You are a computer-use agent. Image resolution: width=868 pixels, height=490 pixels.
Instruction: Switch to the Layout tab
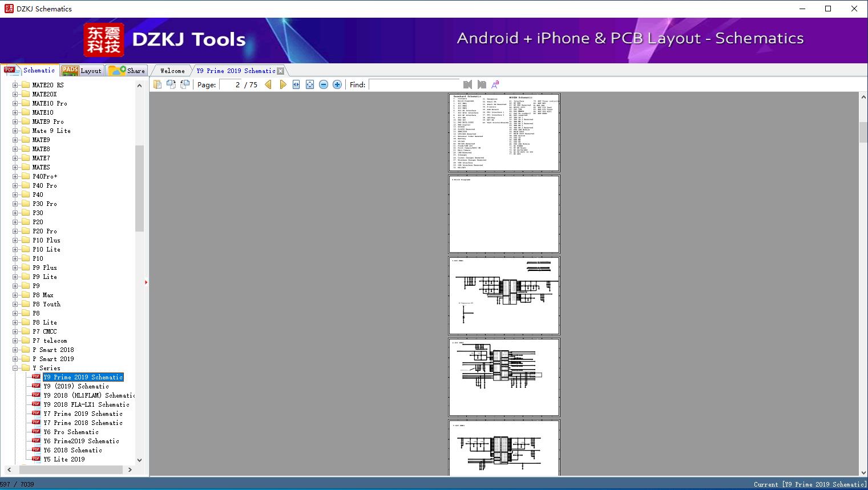(x=82, y=71)
